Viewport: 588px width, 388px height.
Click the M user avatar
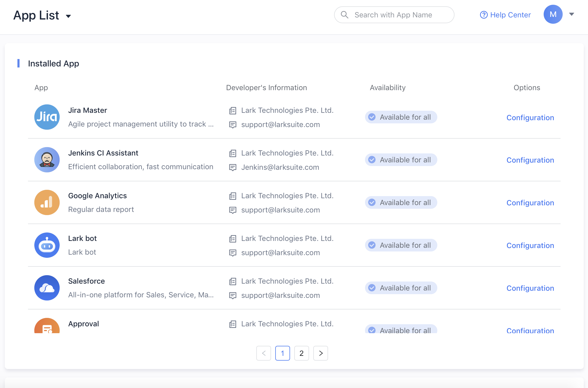[x=553, y=14]
